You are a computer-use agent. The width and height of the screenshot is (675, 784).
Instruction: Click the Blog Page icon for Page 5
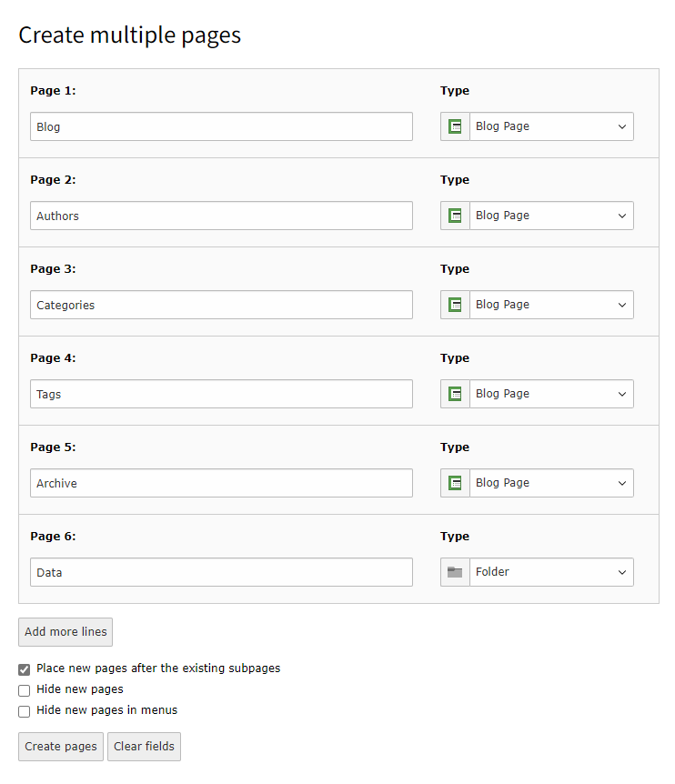[x=455, y=483]
